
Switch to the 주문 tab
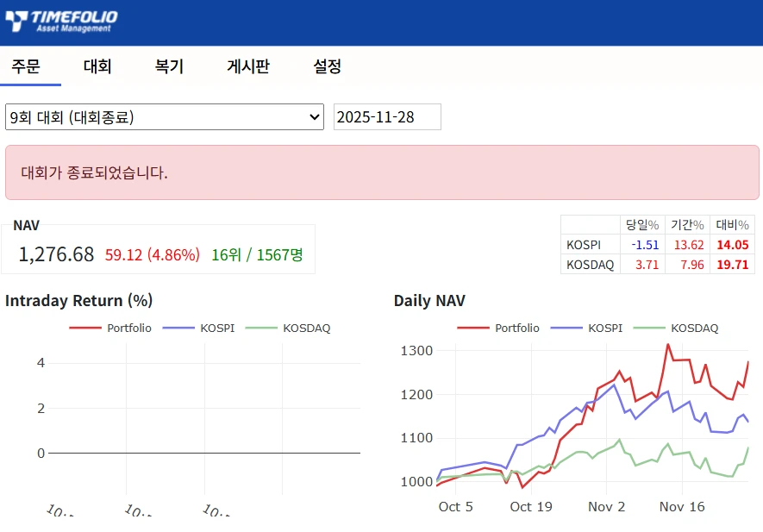point(26,66)
